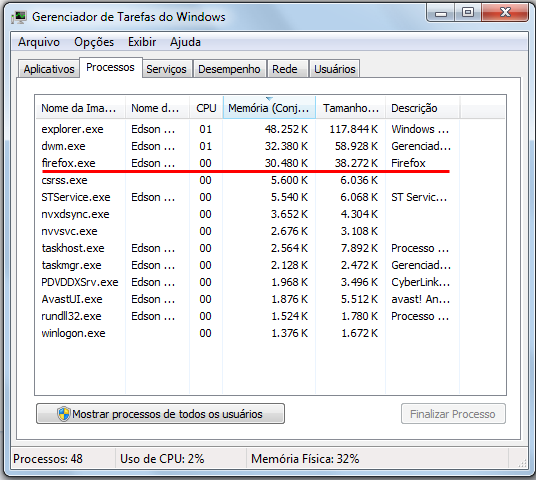Minimize the Task Manager window
Screen dimensions: 536x480
pos(441,13)
